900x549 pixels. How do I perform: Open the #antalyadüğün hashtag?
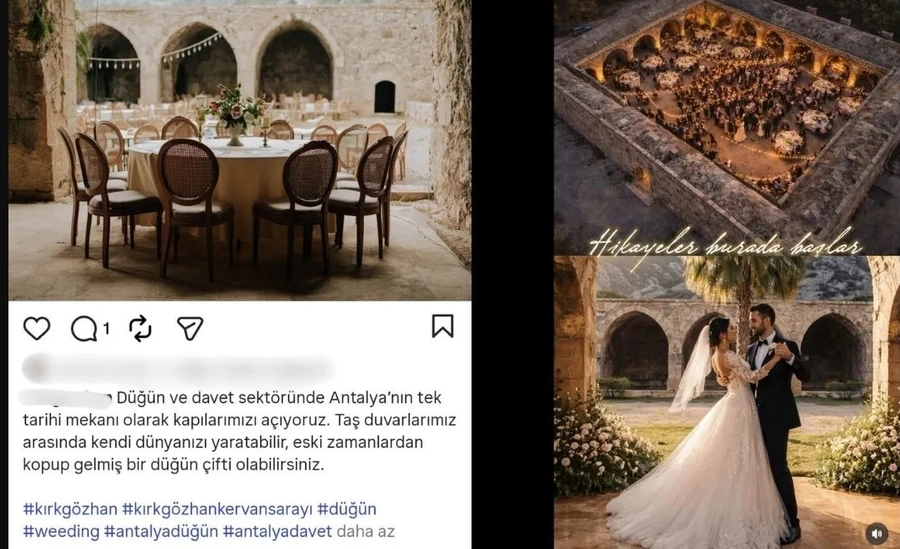[161, 531]
